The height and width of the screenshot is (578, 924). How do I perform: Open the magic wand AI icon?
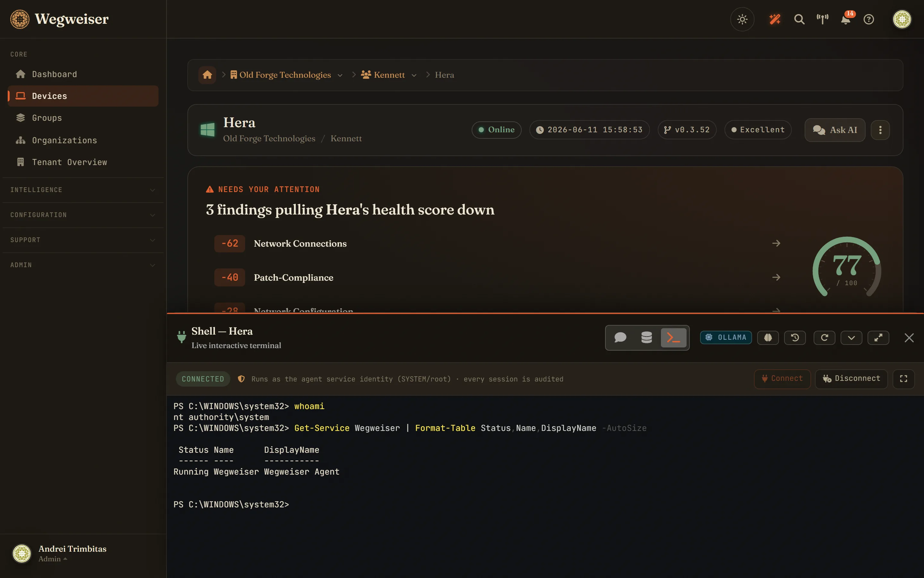tap(775, 19)
